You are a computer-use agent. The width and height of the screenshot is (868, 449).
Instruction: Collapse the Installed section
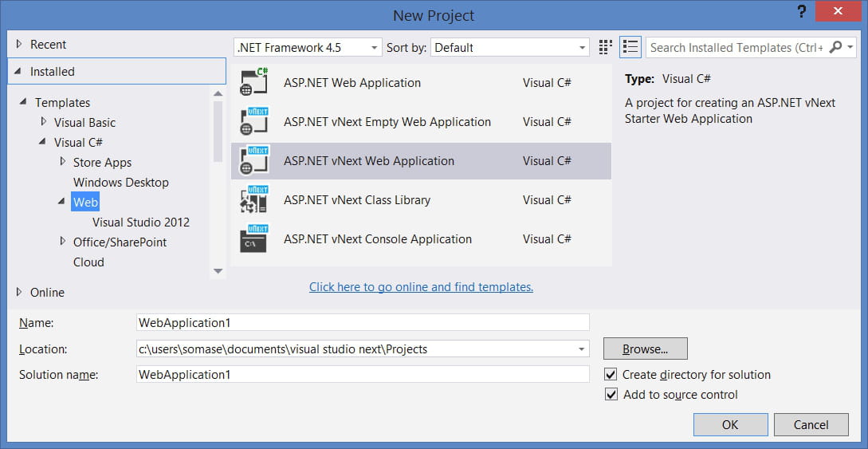[x=19, y=72]
